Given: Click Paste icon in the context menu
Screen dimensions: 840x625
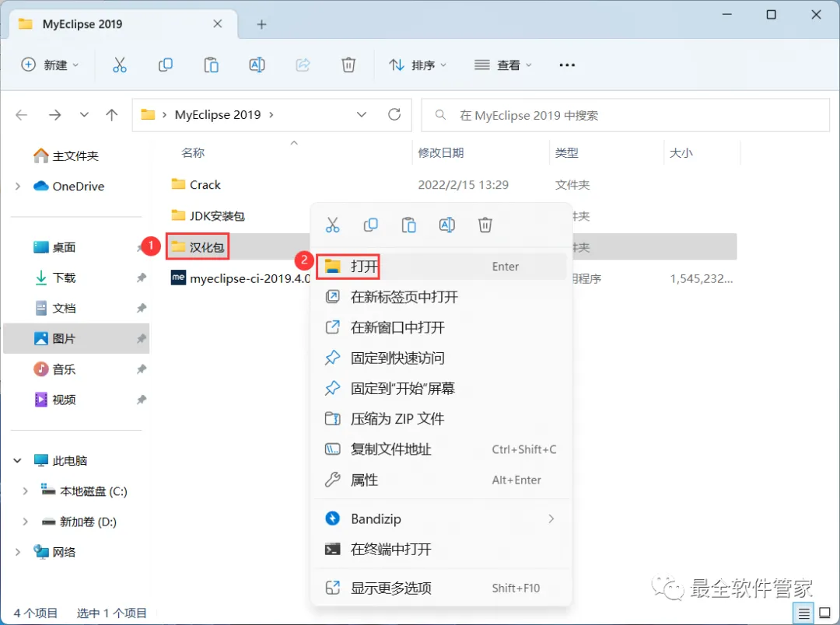Looking at the screenshot, I should coord(409,225).
